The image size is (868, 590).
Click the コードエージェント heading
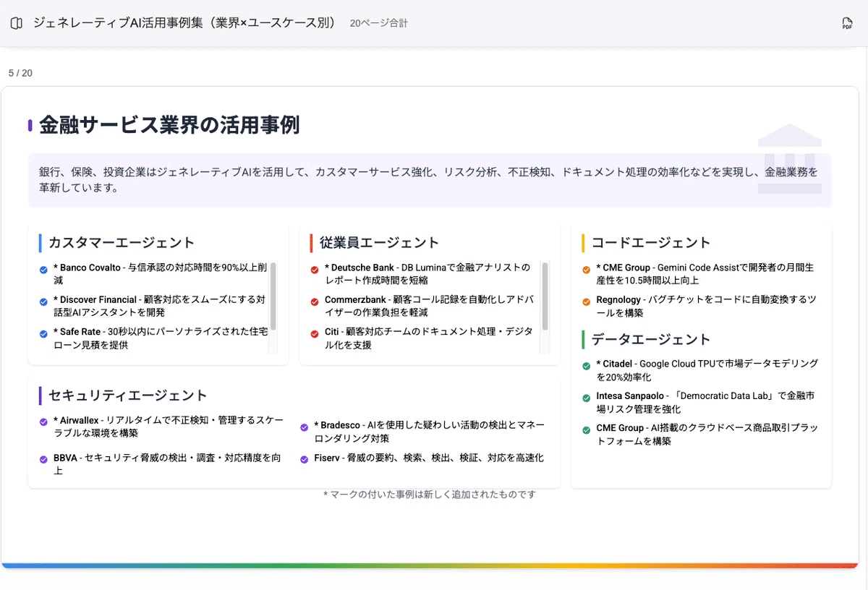[x=651, y=243]
